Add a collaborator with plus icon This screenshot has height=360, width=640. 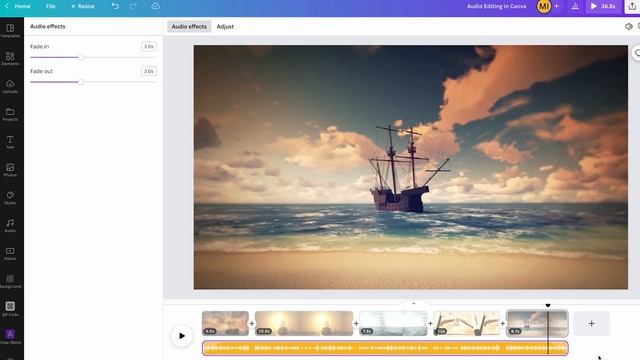point(556,6)
